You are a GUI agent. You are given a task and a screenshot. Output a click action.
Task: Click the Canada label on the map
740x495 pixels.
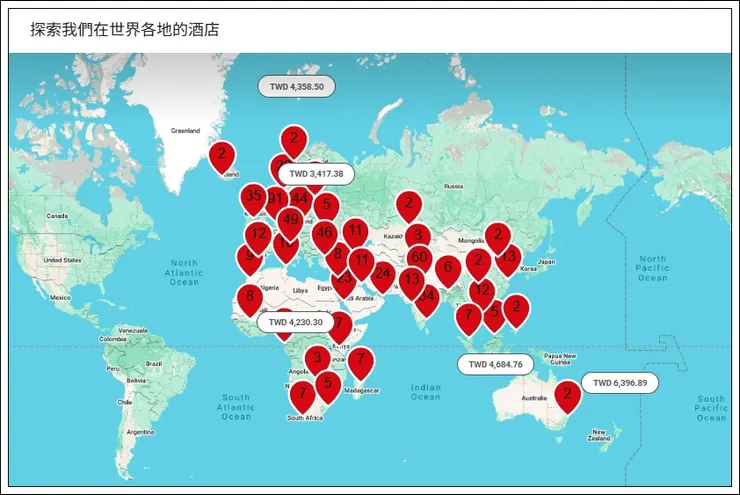point(57,216)
